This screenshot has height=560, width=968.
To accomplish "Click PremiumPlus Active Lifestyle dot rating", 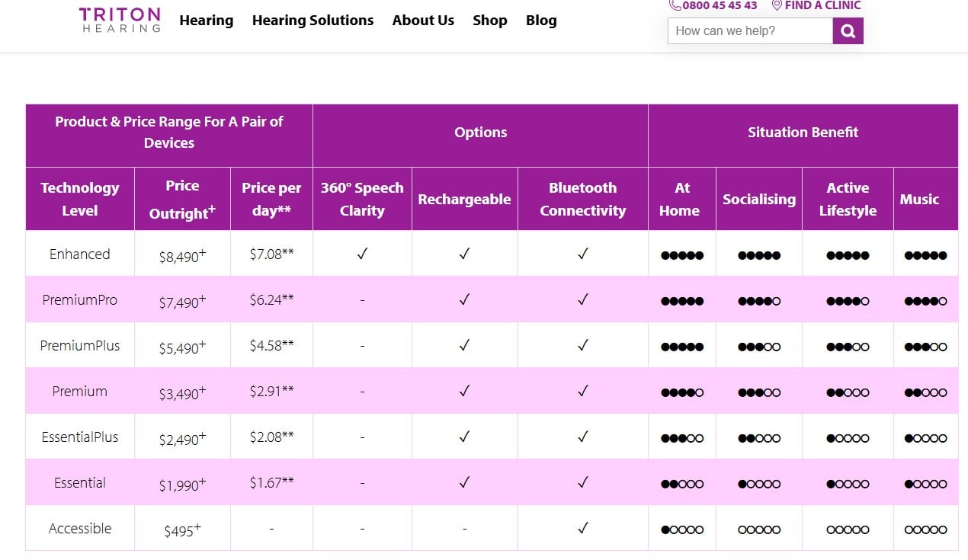I will [848, 347].
